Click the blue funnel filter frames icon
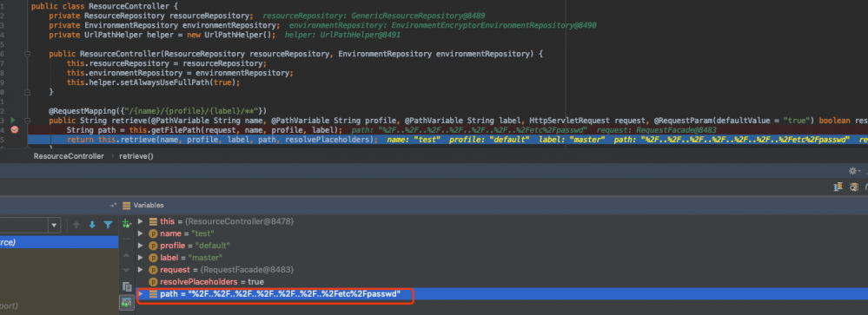Image resolution: width=868 pixels, height=315 pixels. click(108, 225)
